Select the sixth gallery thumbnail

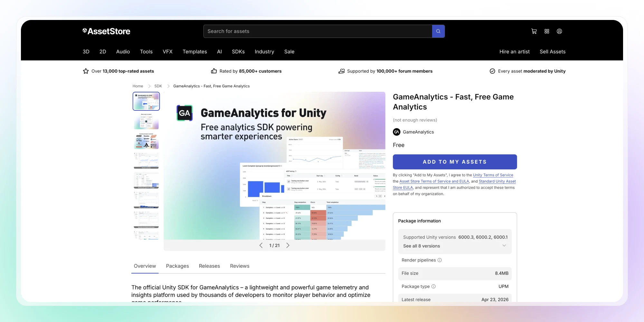146,200
